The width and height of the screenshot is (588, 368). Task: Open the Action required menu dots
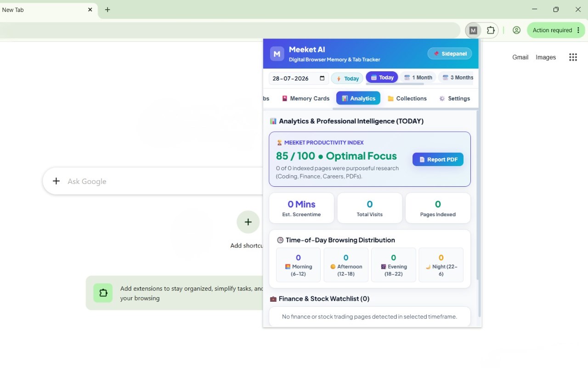coord(578,30)
